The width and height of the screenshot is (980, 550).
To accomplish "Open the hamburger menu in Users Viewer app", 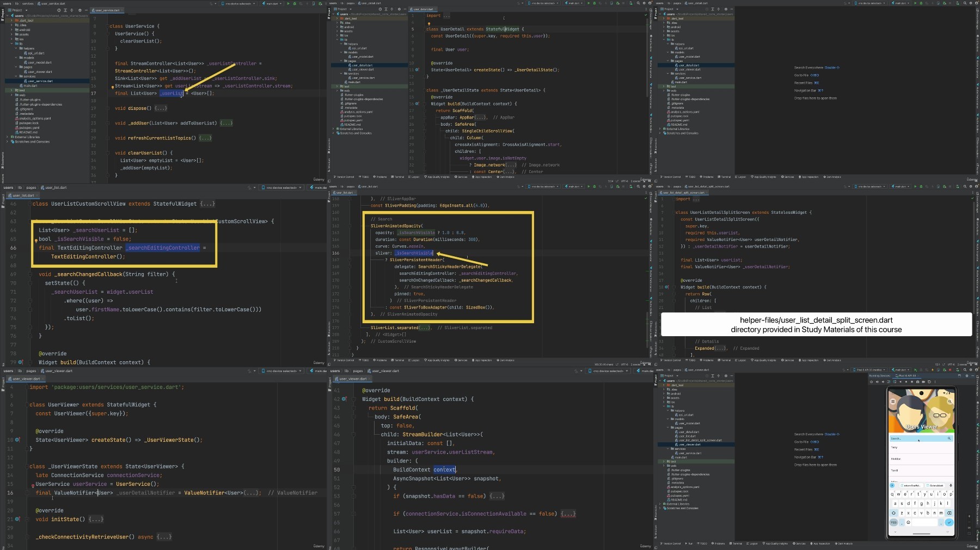I will [893, 401].
